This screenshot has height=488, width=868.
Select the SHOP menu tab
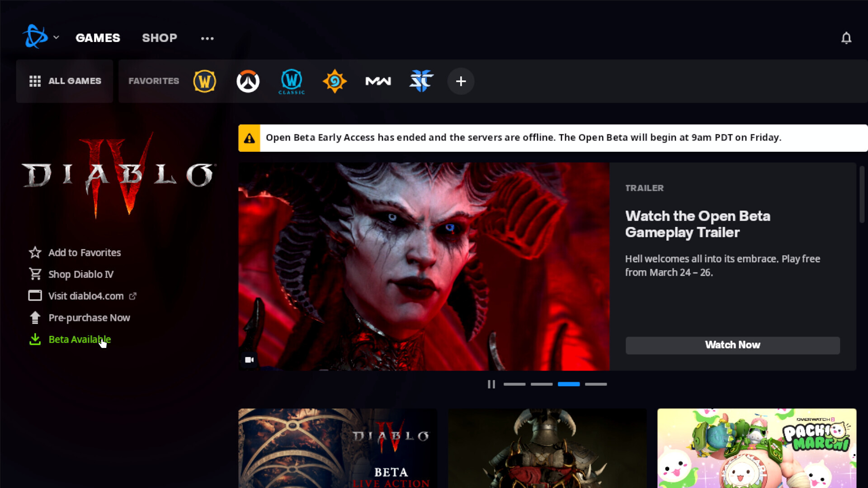(x=159, y=38)
